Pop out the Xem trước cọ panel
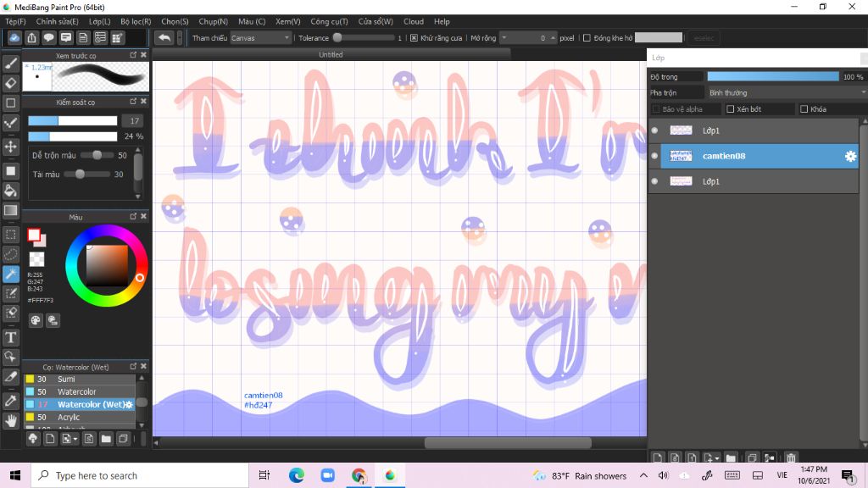Viewport: 868px width, 488px height. pos(133,55)
